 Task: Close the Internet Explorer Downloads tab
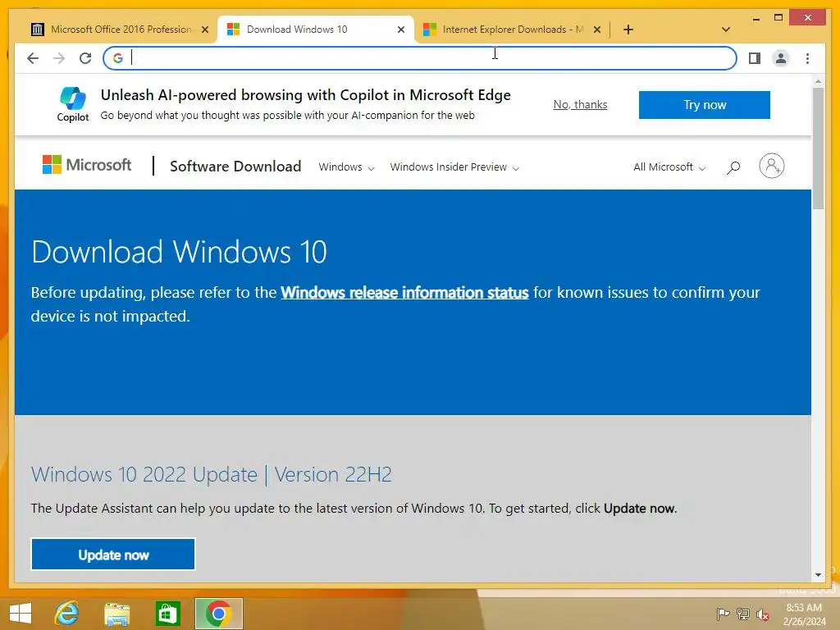(x=597, y=30)
